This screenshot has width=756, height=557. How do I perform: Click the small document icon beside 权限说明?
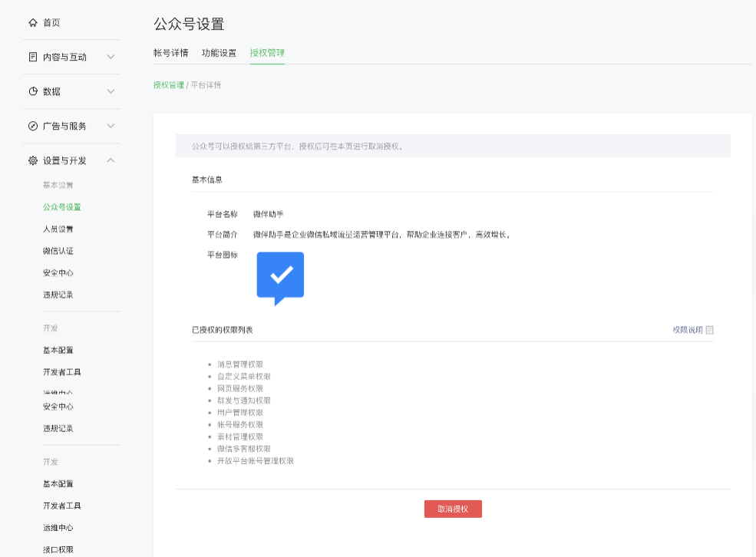[x=710, y=330]
